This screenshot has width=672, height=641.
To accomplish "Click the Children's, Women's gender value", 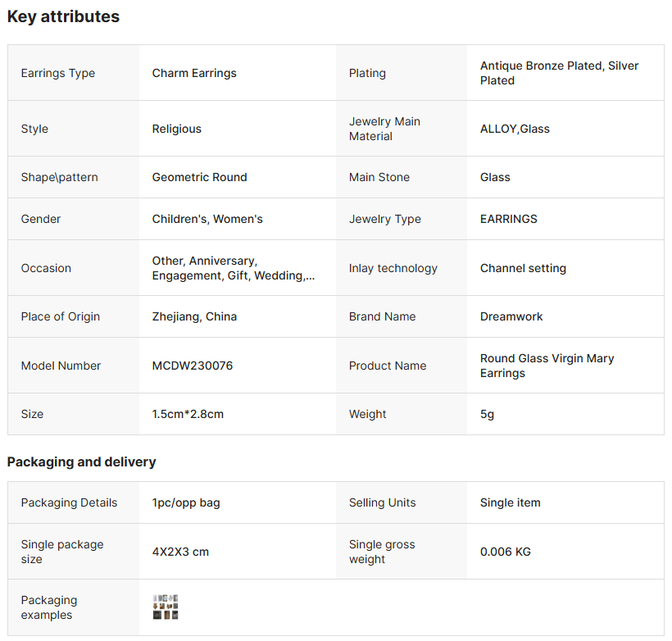I will tap(207, 219).
